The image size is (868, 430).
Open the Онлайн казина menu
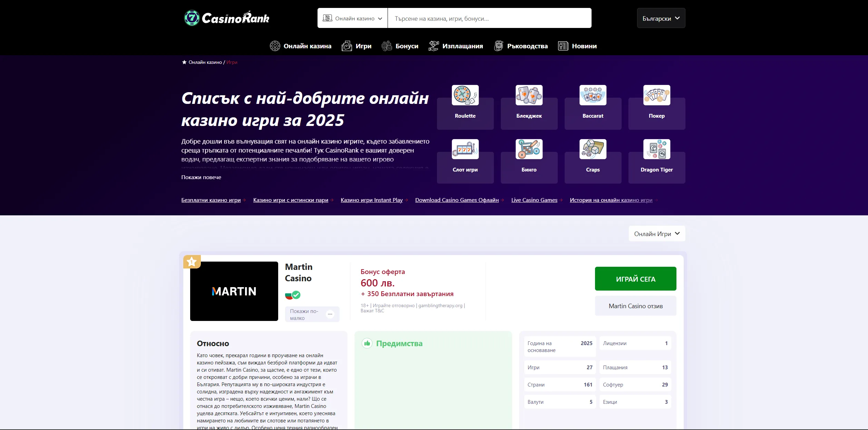[x=300, y=46]
